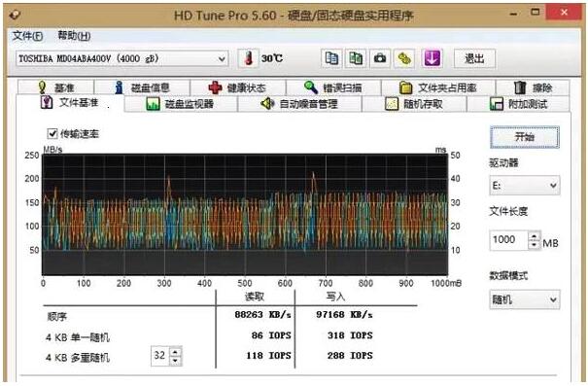
Task: Switch to the 擦除 tab
Action: pos(533,88)
